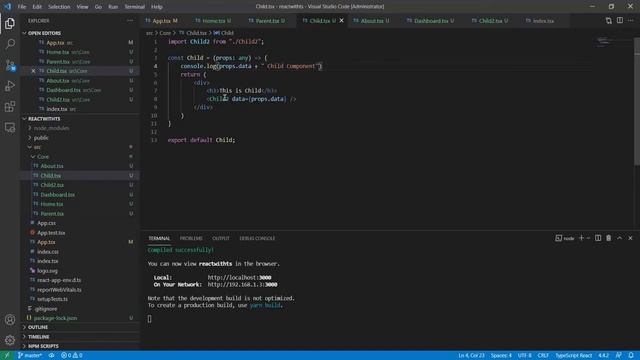Open Explorer more actions ellipsis

pyautogui.click(x=130, y=20)
